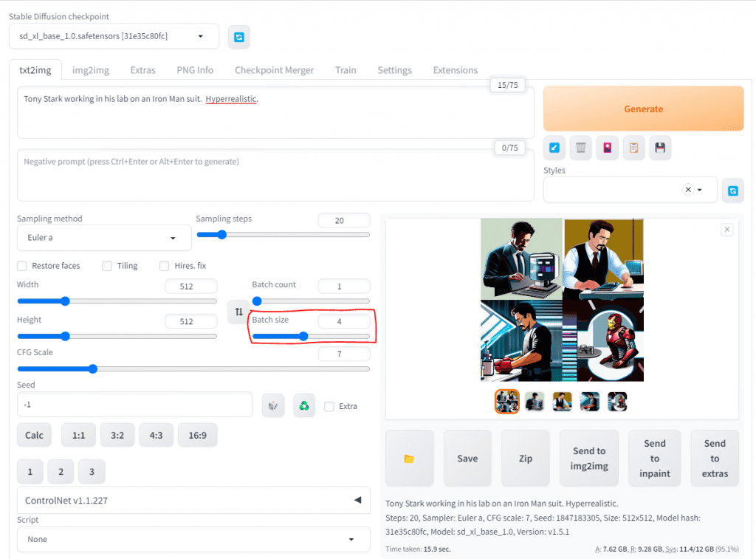Image resolution: width=756 pixels, height=559 pixels.
Task: Click the Generate button
Action: [x=644, y=109]
